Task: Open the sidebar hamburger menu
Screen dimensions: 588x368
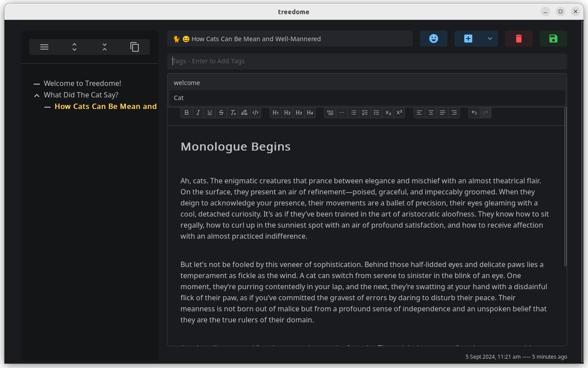Action: pyautogui.click(x=44, y=46)
